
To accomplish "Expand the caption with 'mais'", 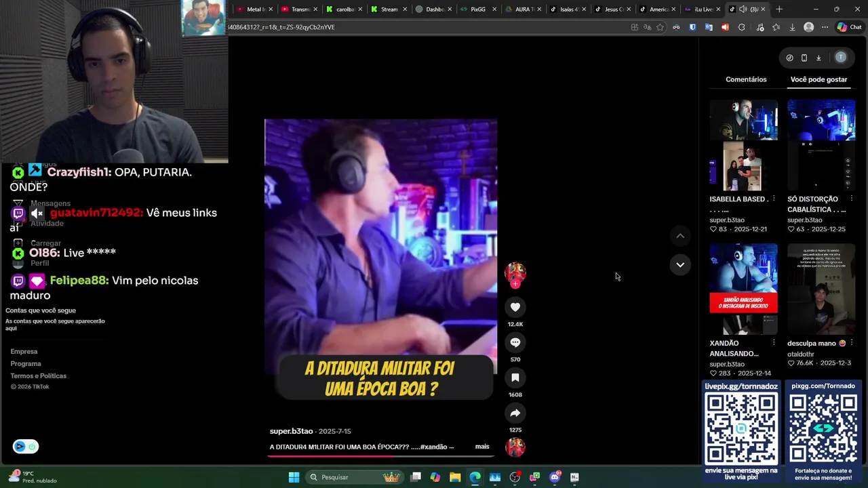I will pos(482,447).
